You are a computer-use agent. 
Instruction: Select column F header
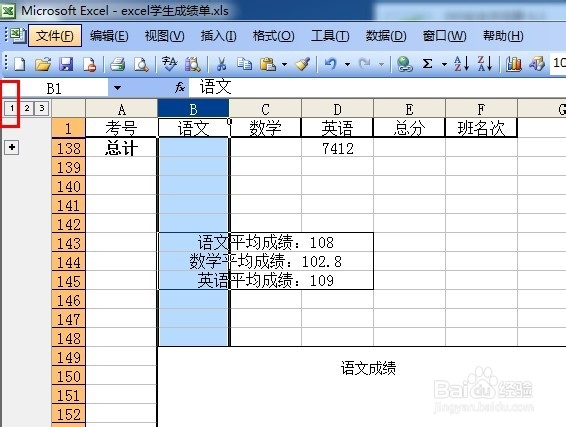click(481, 109)
